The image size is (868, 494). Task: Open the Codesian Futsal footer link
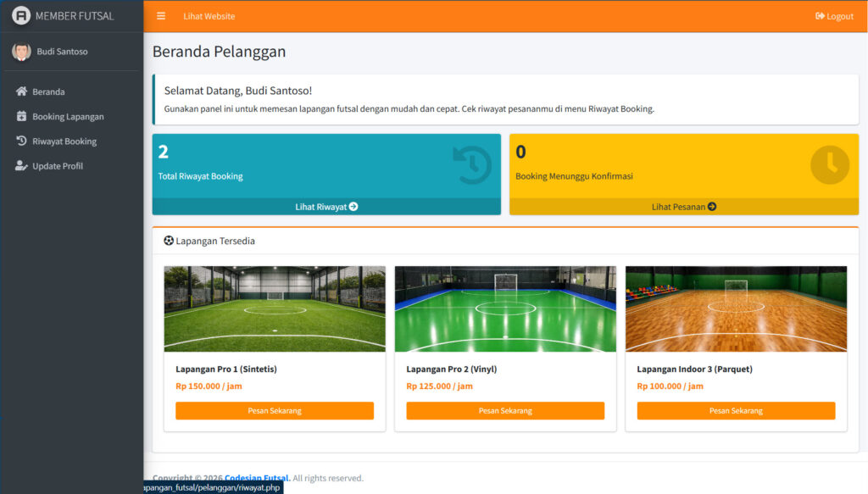[x=257, y=478]
